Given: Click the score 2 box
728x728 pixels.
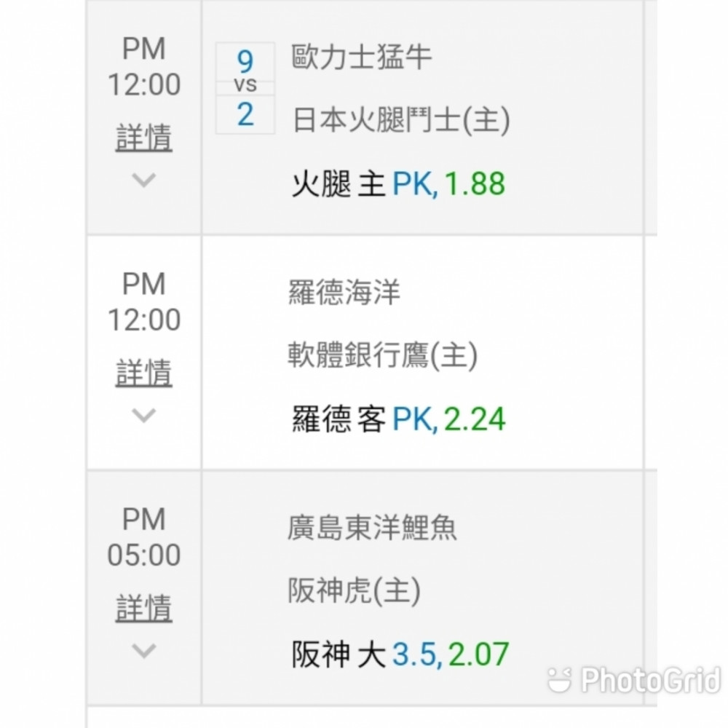Looking at the screenshot, I should pos(245,115).
